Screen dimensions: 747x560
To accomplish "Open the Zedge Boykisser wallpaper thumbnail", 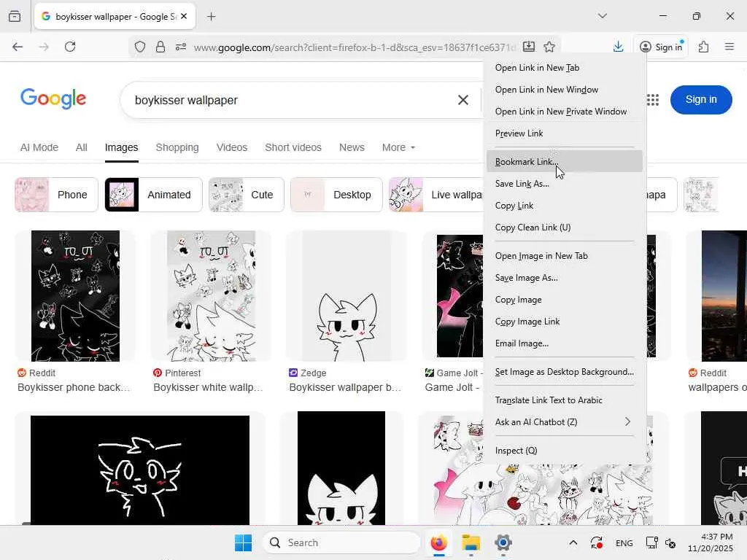I will click(347, 296).
